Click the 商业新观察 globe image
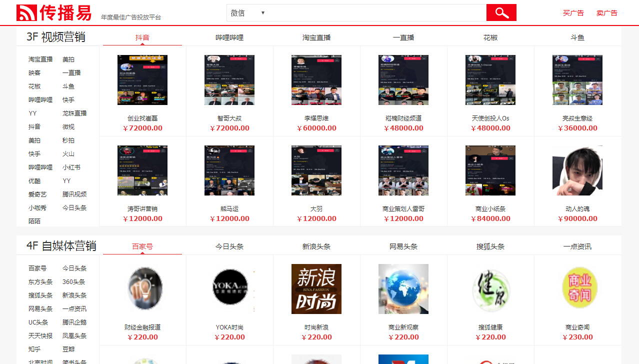This screenshot has width=639, height=364. pyautogui.click(x=403, y=289)
